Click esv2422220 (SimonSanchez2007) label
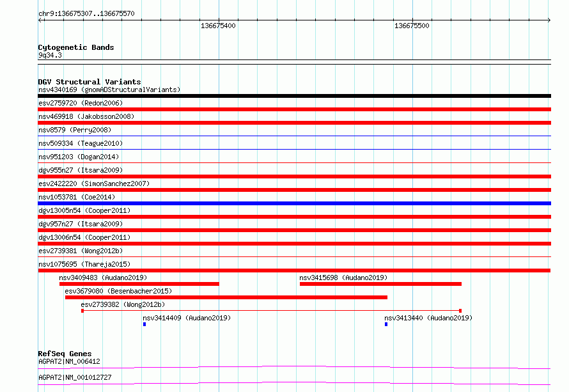Viewport: 569px width, 392px height. pyautogui.click(x=94, y=184)
